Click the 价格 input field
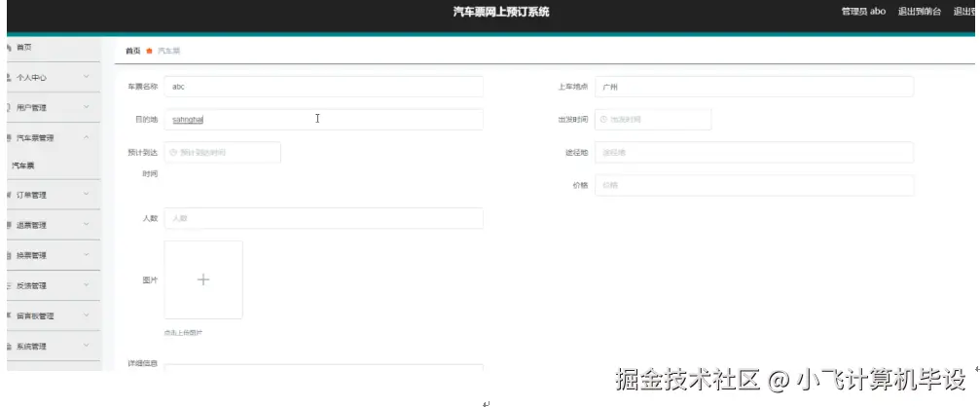 (x=754, y=185)
